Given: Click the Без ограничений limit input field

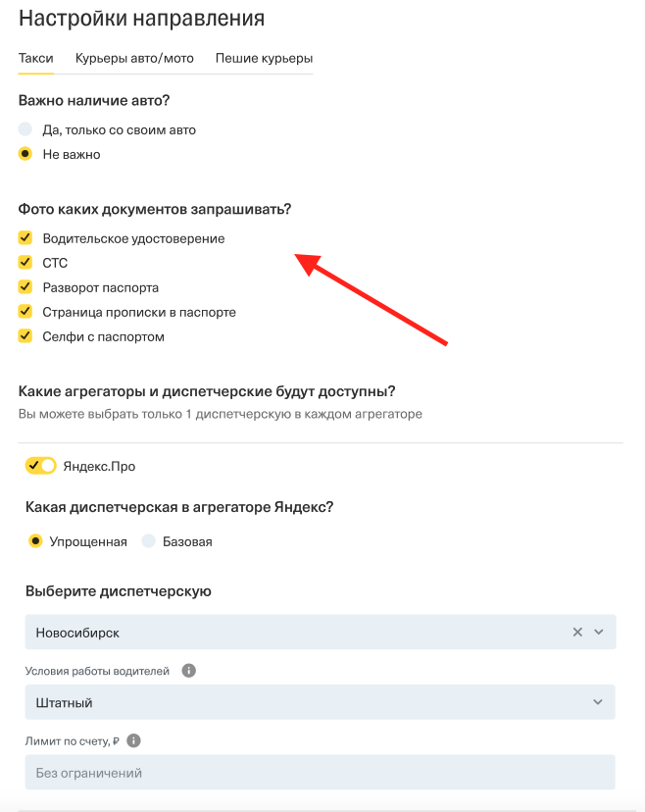Looking at the screenshot, I should 320,773.
